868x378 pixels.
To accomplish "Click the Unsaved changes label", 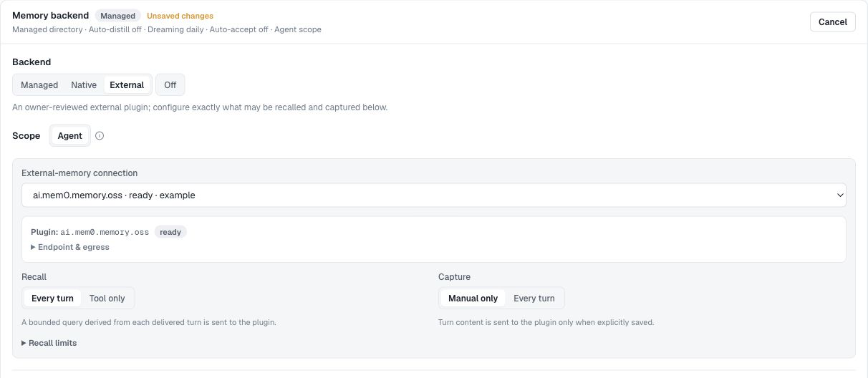I will pyautogui.click(x=180, y=16).
